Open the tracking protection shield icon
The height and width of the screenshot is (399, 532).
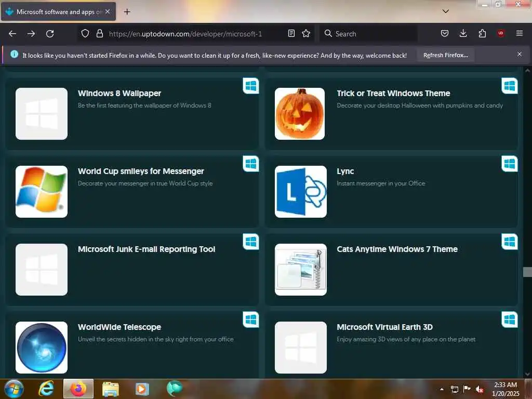pyautogui.click(x=85, y=33)
